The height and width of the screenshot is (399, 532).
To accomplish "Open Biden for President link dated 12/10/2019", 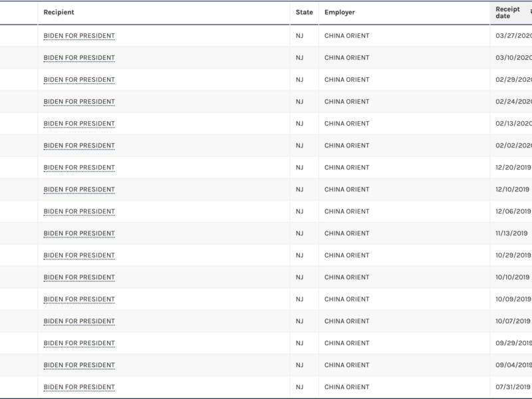I will [79, 190].
